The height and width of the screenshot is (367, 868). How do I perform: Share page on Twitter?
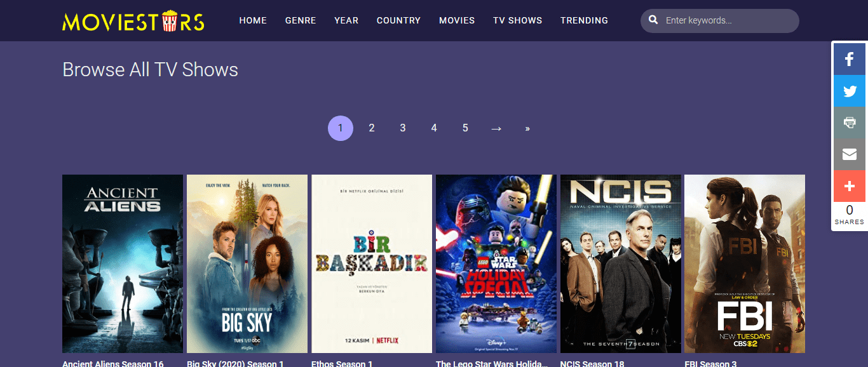click(x=850, y=91)
